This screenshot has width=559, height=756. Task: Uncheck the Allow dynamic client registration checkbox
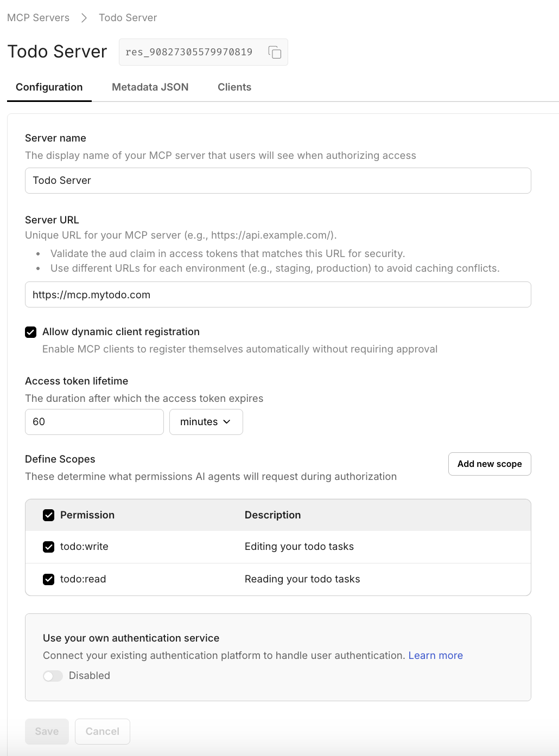coord(30,332)
